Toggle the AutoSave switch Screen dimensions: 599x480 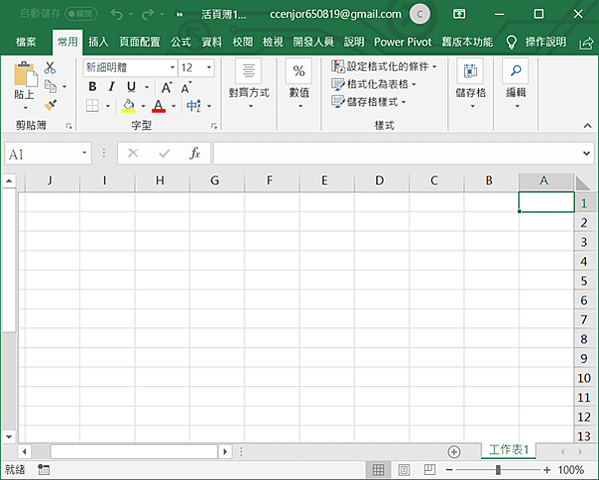click(x=81, y=14)
